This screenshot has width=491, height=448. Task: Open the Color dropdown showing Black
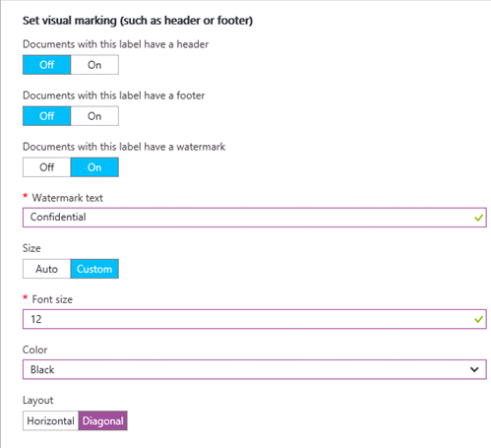pyautogui.click(x=255, y=369)
